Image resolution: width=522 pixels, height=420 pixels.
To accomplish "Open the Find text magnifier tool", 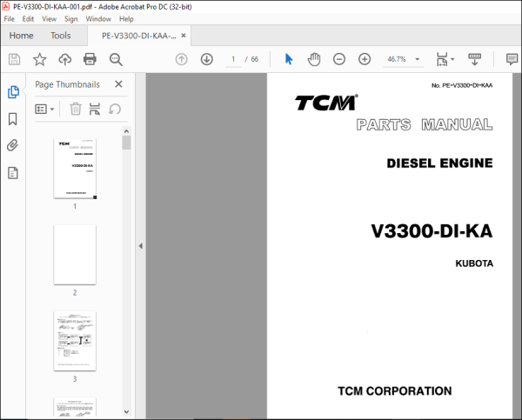I will point(116,60).
